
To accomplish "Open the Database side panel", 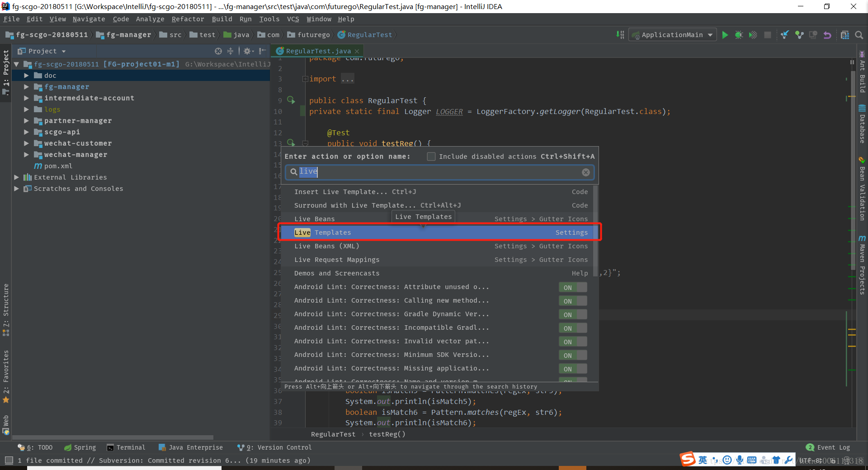I will click(x=862, y=124).
